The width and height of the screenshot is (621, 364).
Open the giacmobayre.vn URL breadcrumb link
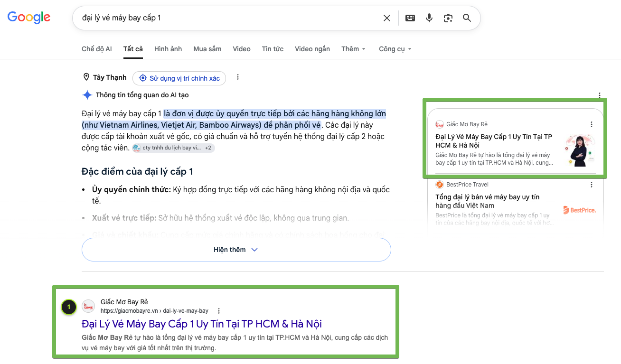pyautogui.click(x=154, y=311)
